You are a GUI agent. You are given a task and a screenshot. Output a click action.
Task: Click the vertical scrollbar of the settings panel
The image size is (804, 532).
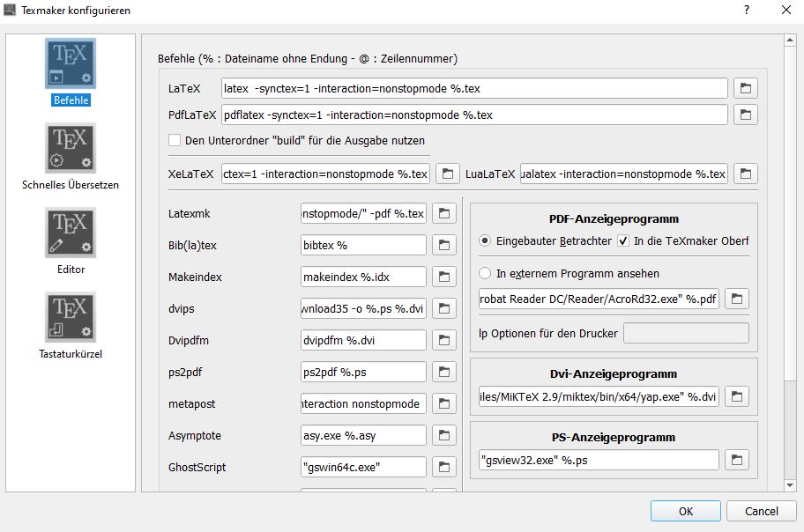point(789,264)
